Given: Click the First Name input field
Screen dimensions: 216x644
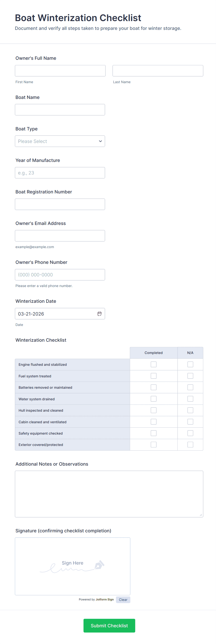Looking at the screenshot, I should 60,71.
